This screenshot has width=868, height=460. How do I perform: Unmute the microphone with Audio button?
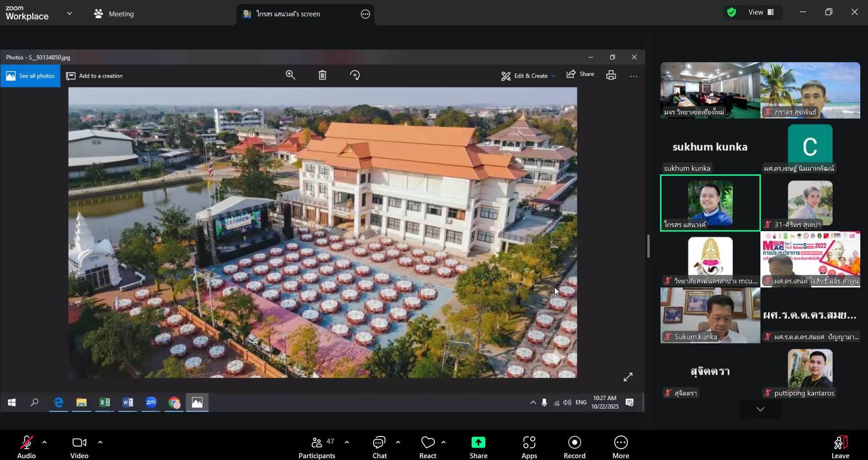[26, 447]
